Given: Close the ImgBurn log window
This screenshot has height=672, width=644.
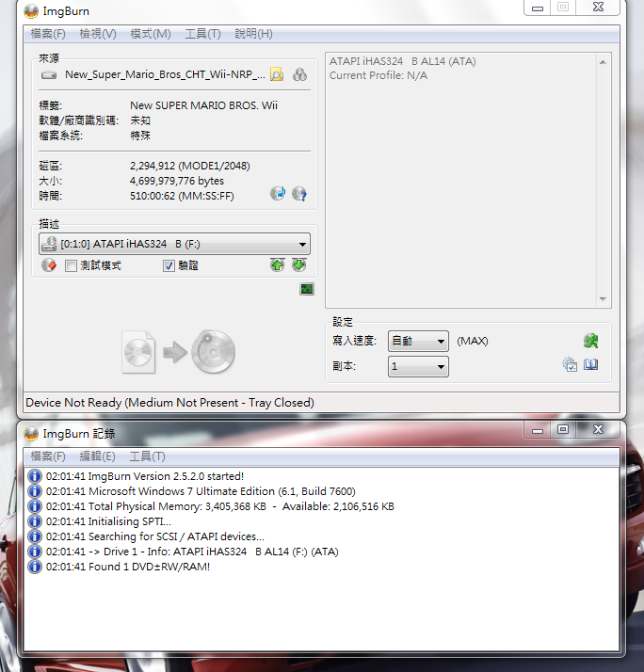Looking at the screenshot, I should 598,429.
